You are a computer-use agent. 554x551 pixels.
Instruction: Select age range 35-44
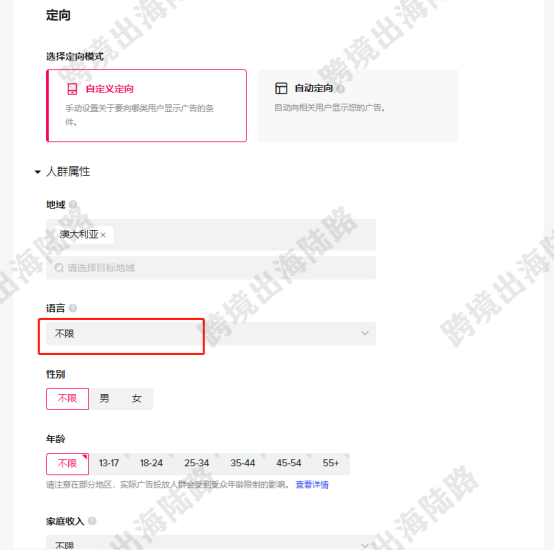click(242, 463)
